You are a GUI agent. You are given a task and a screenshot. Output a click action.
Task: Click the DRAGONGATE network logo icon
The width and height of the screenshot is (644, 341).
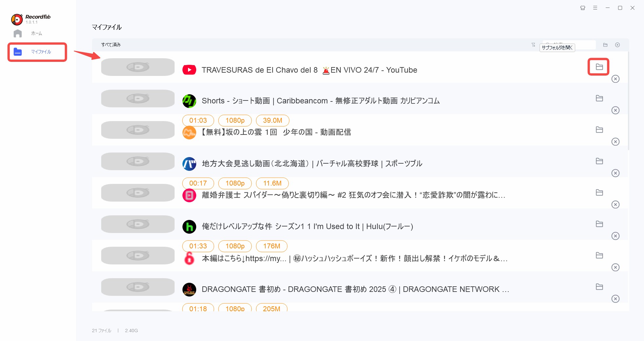(189, 290)
